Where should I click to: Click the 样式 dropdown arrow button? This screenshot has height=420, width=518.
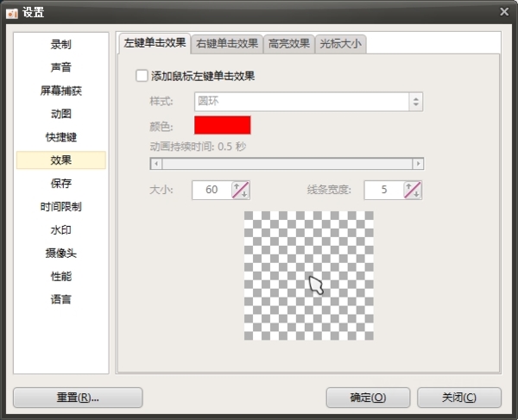coord(416,102)
